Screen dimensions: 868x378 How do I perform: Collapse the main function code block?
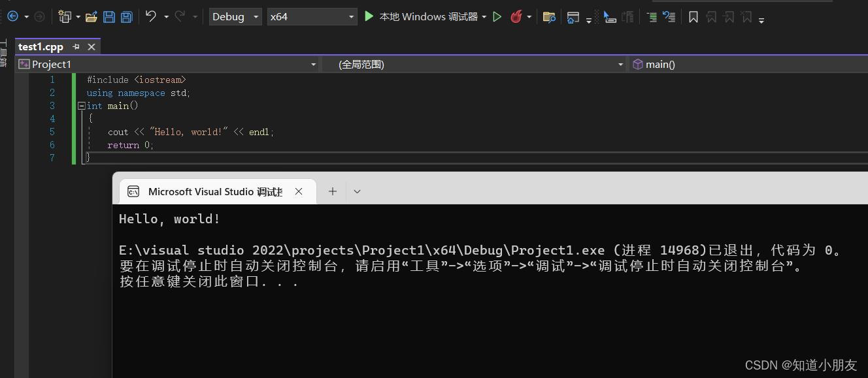click(x=81, y=105)
